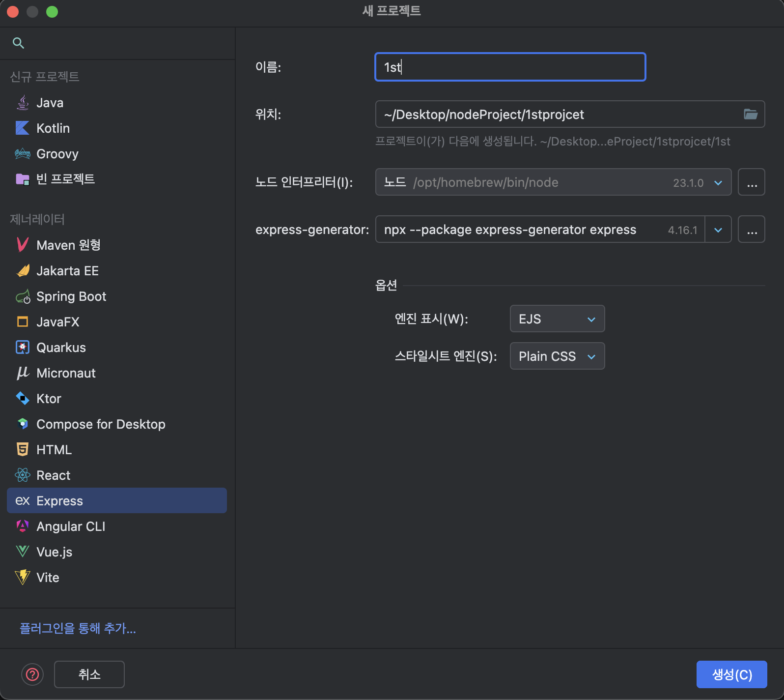784x700 pixels.
Task: Select the Java coffee cup icon
Action: [x=23, y=103]
